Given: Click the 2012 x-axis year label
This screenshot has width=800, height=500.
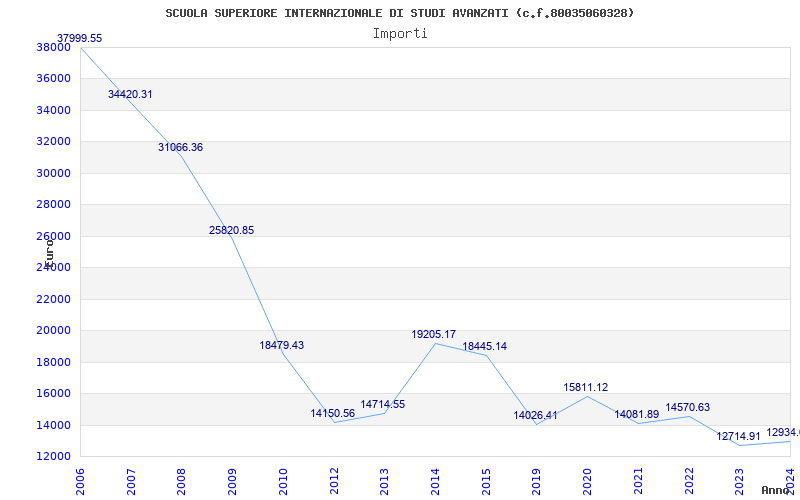Looking at the screenshot, I should coord(334,481).
